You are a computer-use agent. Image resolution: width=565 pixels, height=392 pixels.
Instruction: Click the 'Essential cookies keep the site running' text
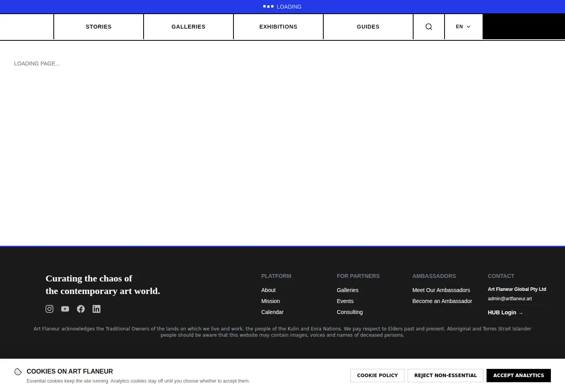click(138, 381)
